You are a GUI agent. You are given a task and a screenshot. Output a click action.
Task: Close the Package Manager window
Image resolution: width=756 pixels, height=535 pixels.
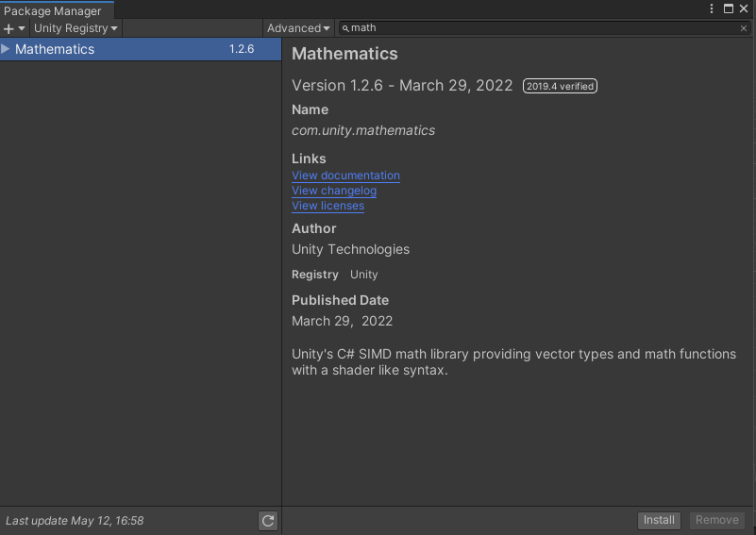(744, 8)
